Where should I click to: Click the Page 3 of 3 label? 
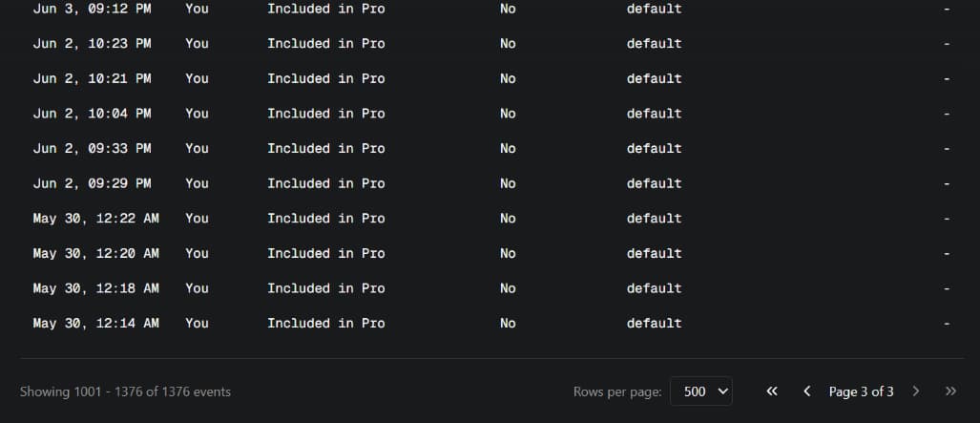[x=861, y=391]
